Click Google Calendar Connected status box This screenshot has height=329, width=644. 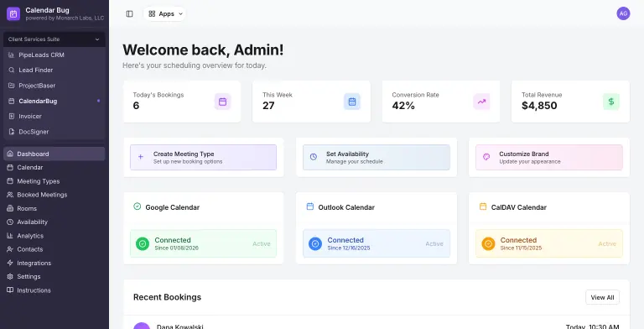(x=203, y=243)
